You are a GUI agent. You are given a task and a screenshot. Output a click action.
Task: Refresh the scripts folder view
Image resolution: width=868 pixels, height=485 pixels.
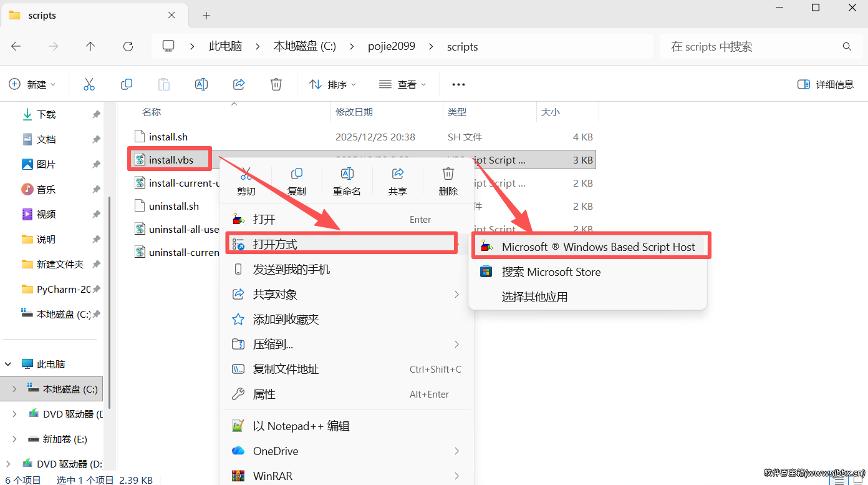pos(128,46)
